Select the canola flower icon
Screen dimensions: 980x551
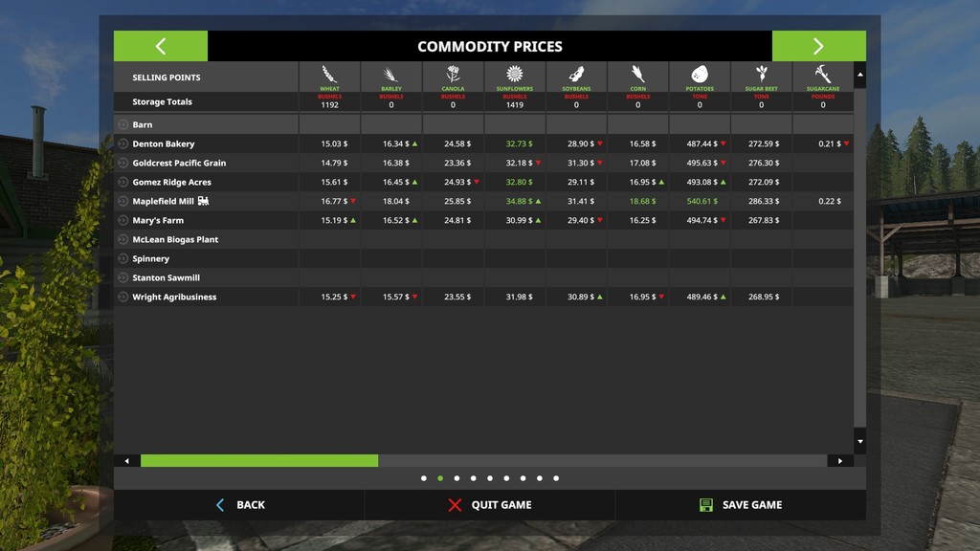click(453, 75)
